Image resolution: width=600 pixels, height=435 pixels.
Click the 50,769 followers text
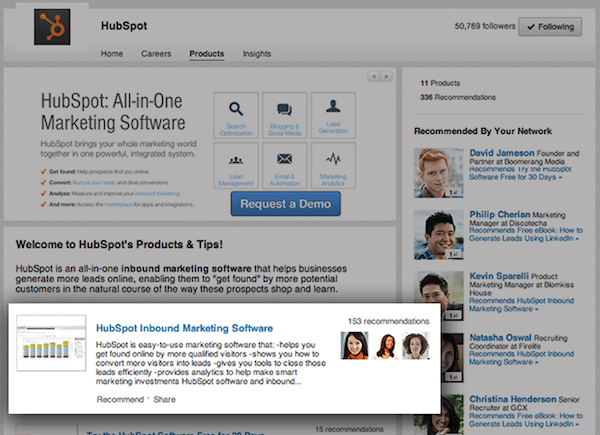click(485, 26)
